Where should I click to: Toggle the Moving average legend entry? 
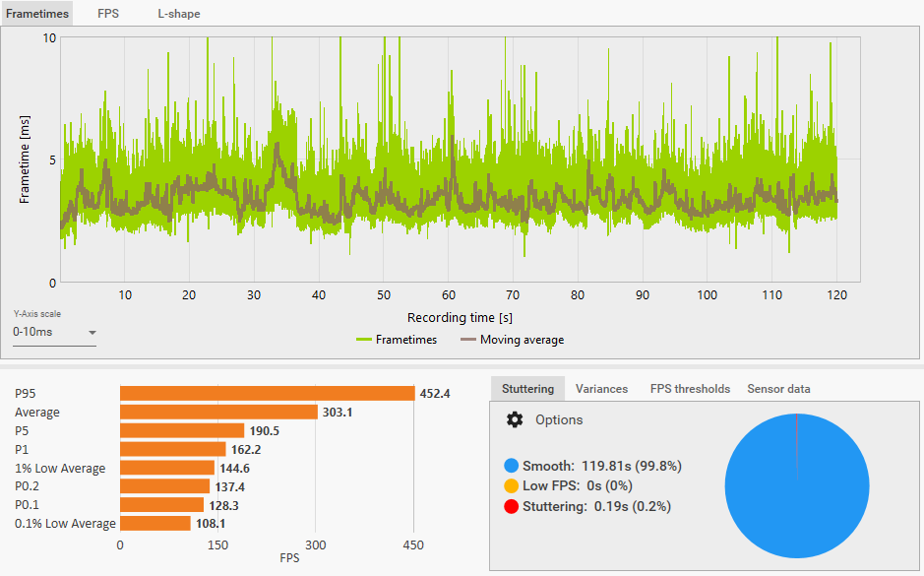512,340
